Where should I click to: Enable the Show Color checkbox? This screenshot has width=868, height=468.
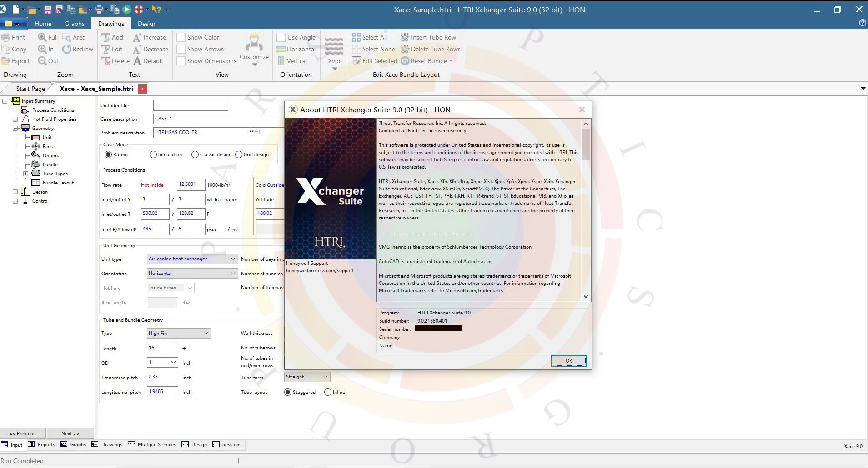click(x=181, y=37)
